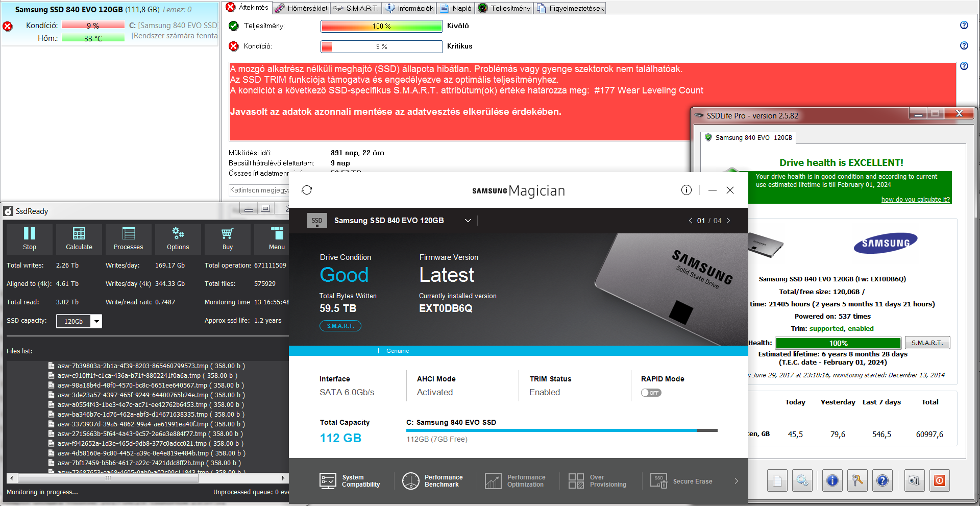Select file asw-c910ff1f-c1ca-436a-b71f-8802241f0a6a.tmp
Image resolution: width=980 pixels, height=506 pixels.
coord(143,375)
